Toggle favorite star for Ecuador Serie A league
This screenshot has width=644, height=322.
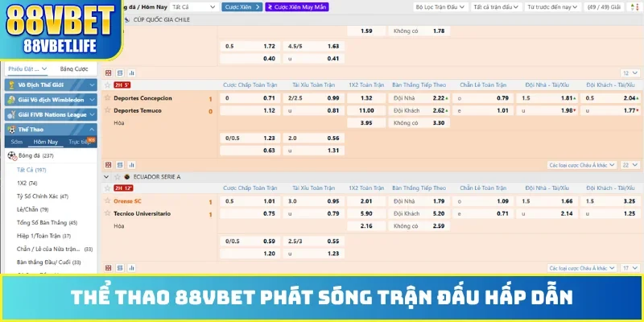coord(117,176)
